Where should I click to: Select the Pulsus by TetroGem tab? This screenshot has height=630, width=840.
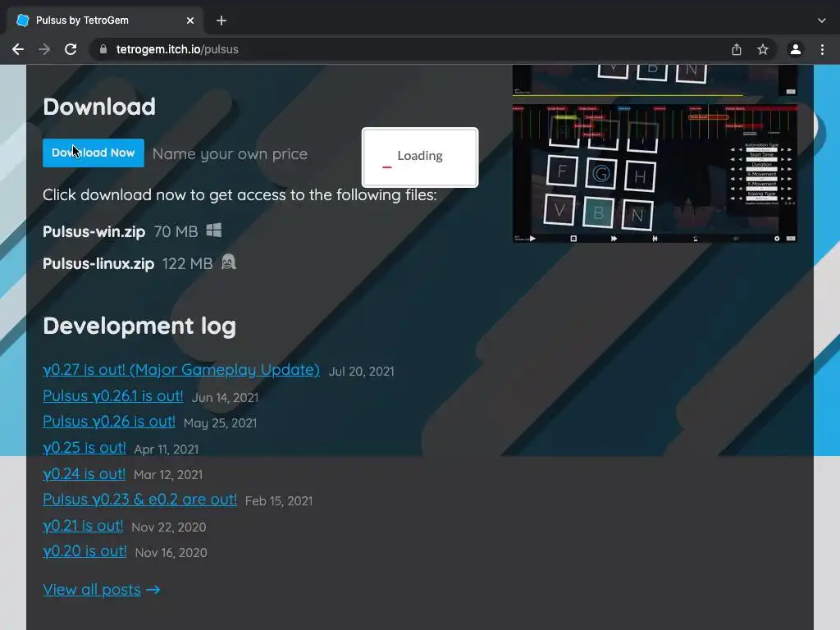click(x=106, y=21)
